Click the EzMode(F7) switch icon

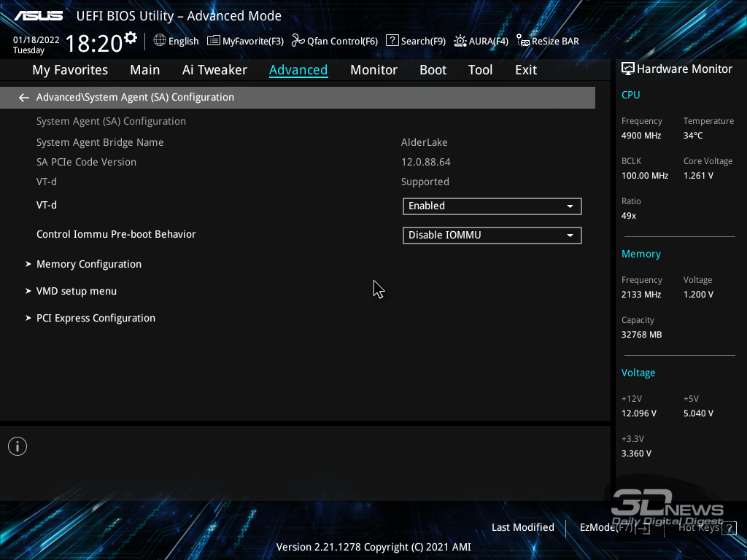643,528
